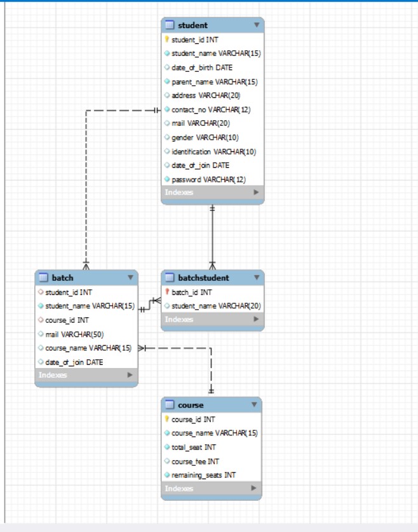
Task: Select the course_id INT column in course table
Action: [193, 419]
